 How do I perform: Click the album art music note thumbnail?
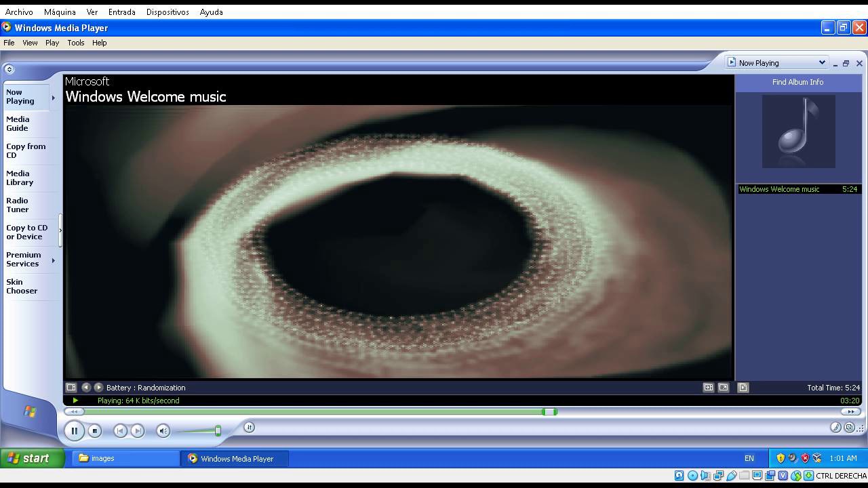point(799,131)
